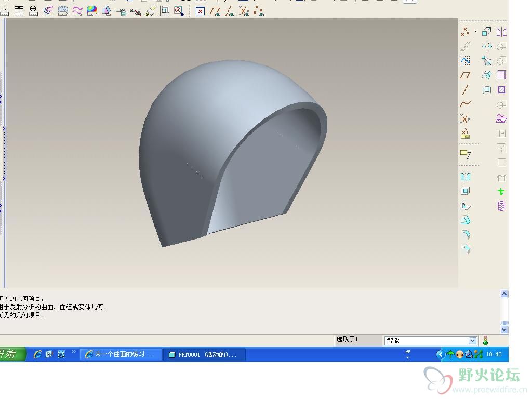
Task: Select the datum plane tool
Action: pyautogui.click(x=465, y=75)
